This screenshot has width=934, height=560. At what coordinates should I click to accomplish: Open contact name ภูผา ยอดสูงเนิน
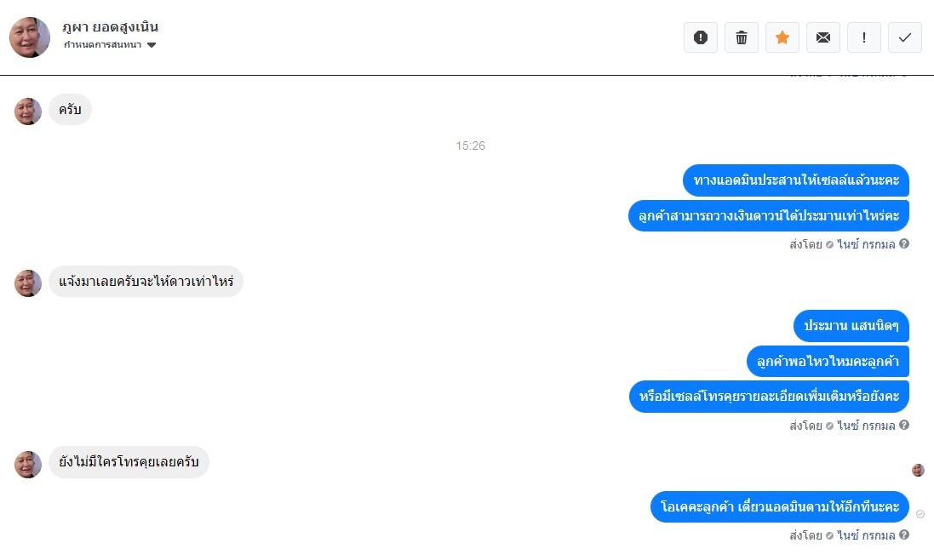tap(110, 26)
